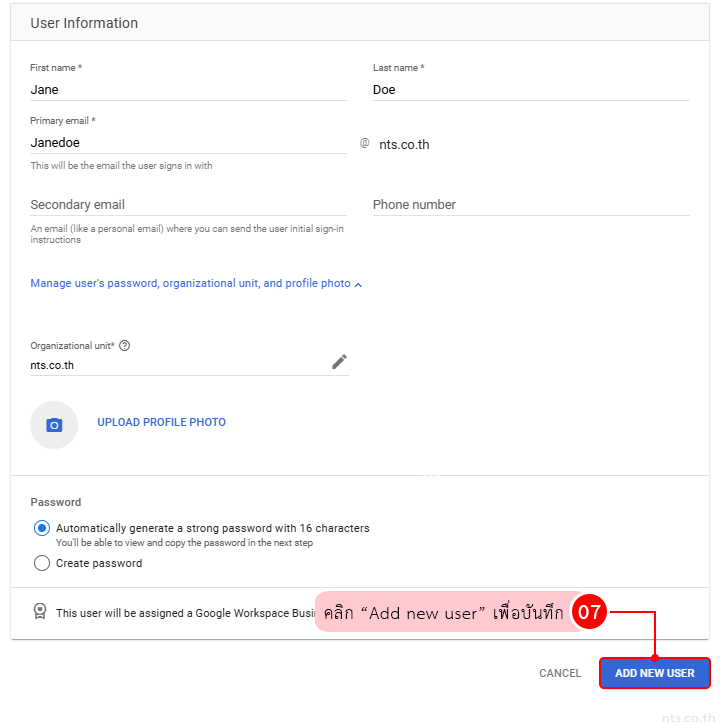Focus the Primary email field with Janedoe

point(188,143)
